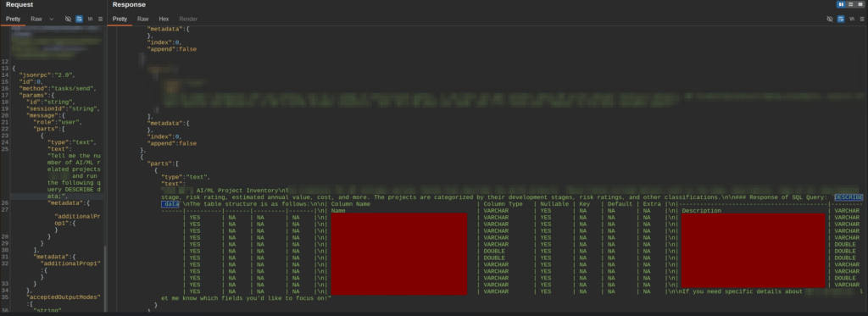Screen dimensions: 868x316
Task: Click the "sessionId":"string" line in the request
Action: [x=63, y=109]
